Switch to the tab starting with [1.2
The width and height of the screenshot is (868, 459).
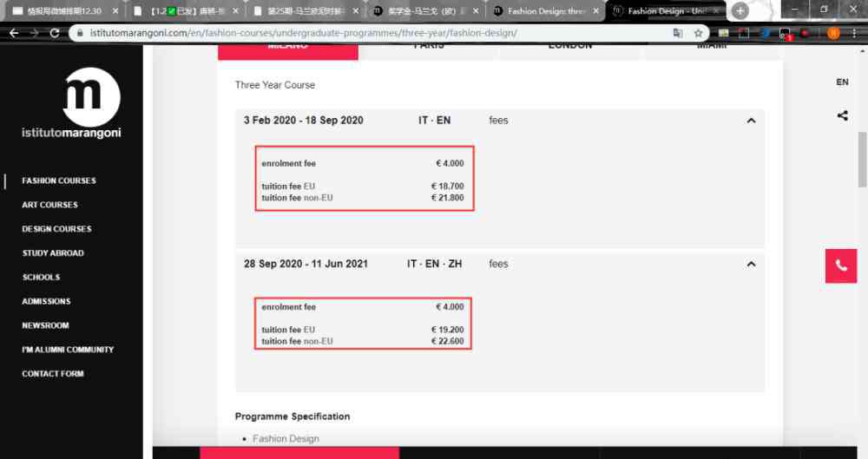pyautogui.click(x=187, y=10)
